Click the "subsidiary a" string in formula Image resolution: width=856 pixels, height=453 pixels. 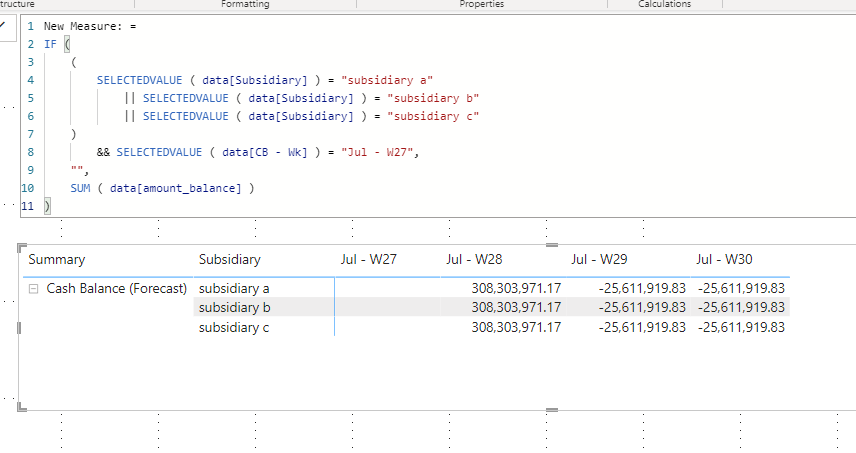click(x=387, y=80)
